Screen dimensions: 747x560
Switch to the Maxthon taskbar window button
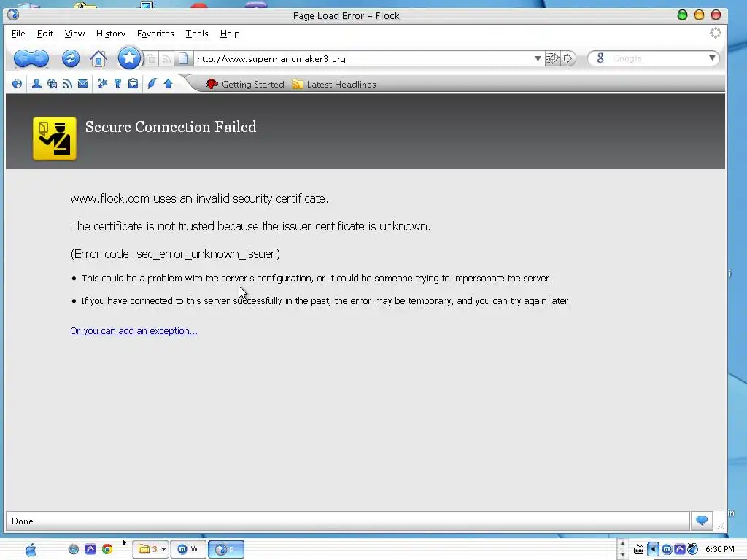188,549
